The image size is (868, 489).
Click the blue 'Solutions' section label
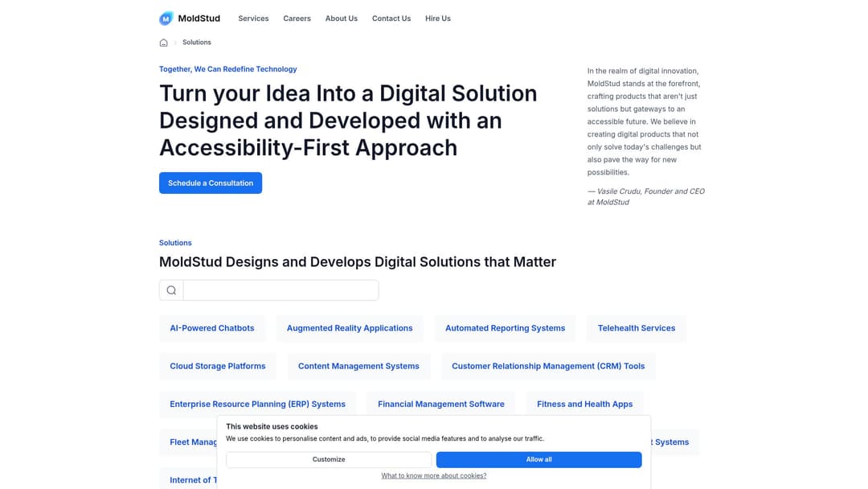(x=175, y=243)
